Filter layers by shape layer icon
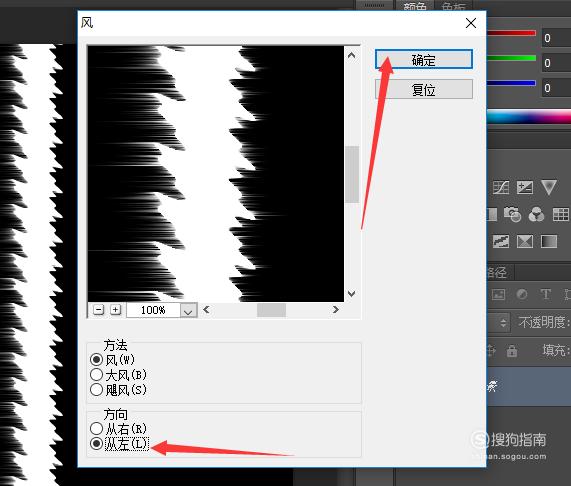The width and height of the screenshot is (571, 486). 567,294
